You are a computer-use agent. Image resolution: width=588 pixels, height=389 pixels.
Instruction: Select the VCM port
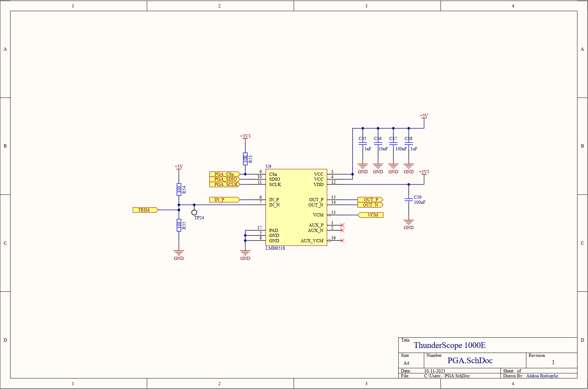tap(371, 215)
